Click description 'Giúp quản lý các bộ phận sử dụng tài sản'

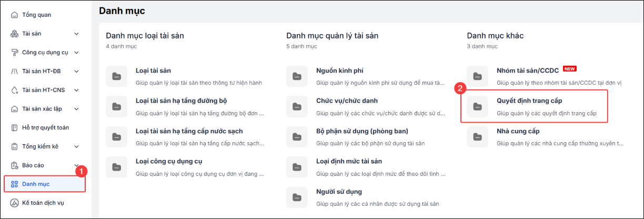(371, 143)
